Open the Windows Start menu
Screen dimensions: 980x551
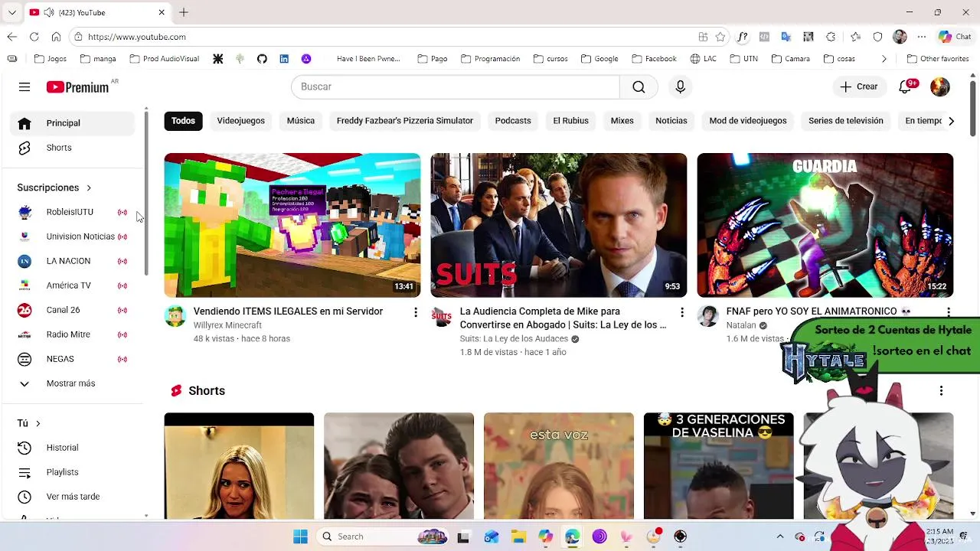point(300,536)
